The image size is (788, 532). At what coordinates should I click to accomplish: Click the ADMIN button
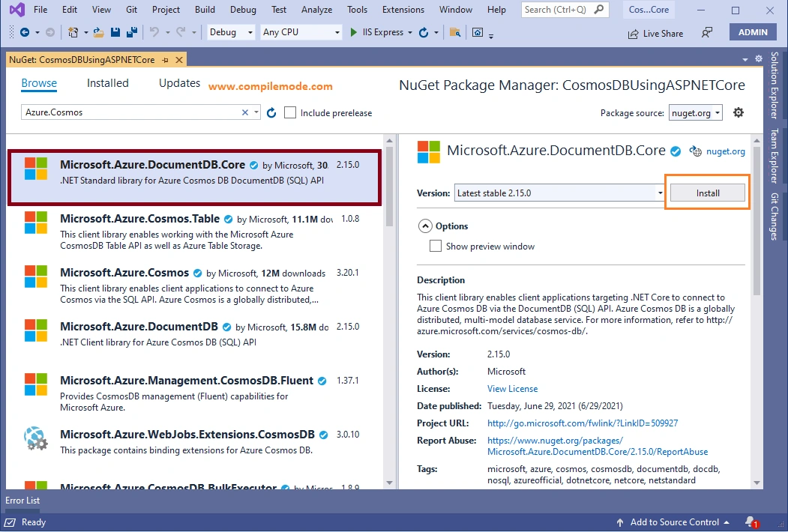753,32
